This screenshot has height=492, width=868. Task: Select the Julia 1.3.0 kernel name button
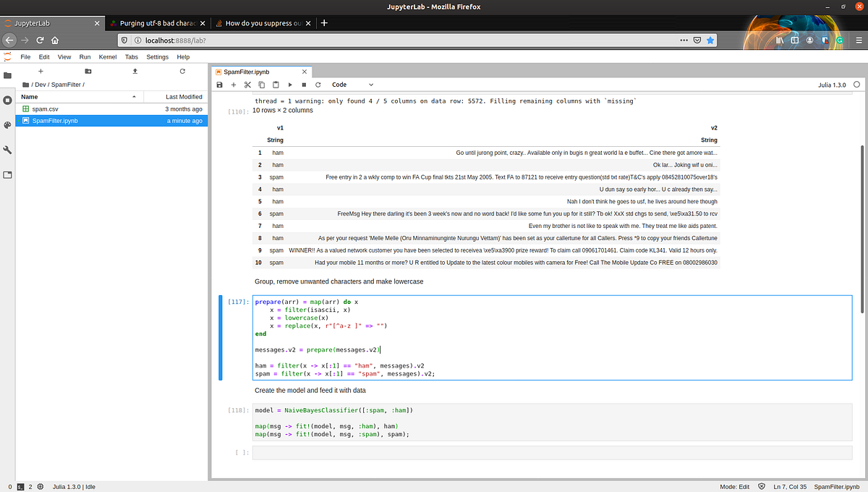tap(829, 85)
